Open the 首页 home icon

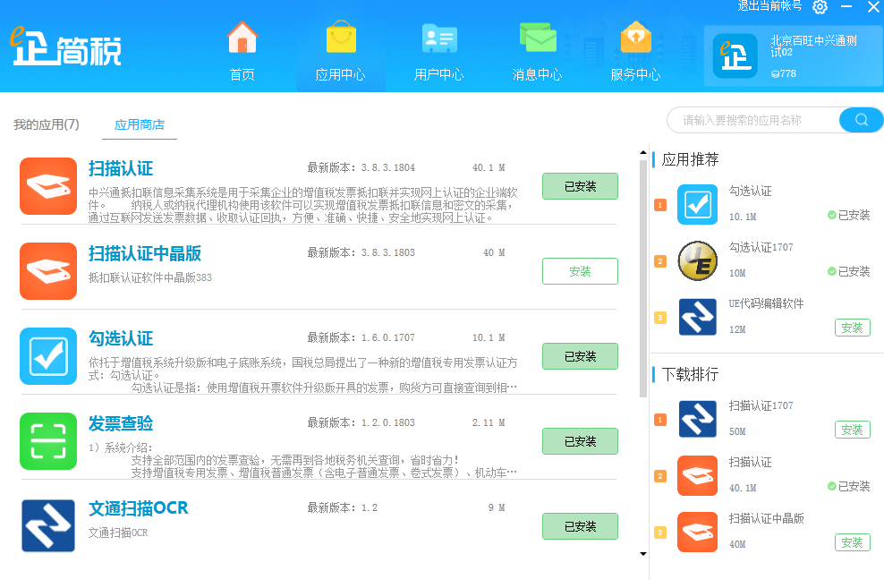(x=242, y=38)
